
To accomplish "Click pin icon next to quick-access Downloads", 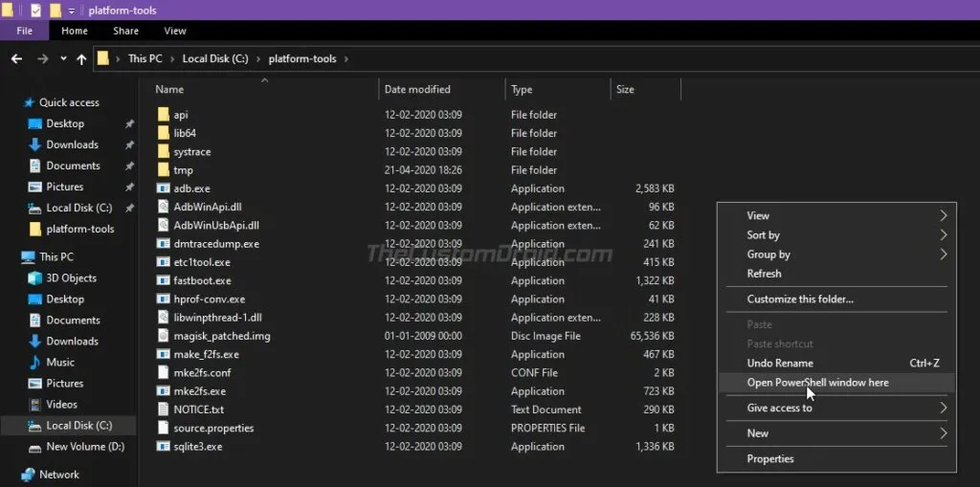I will (129, 145).
